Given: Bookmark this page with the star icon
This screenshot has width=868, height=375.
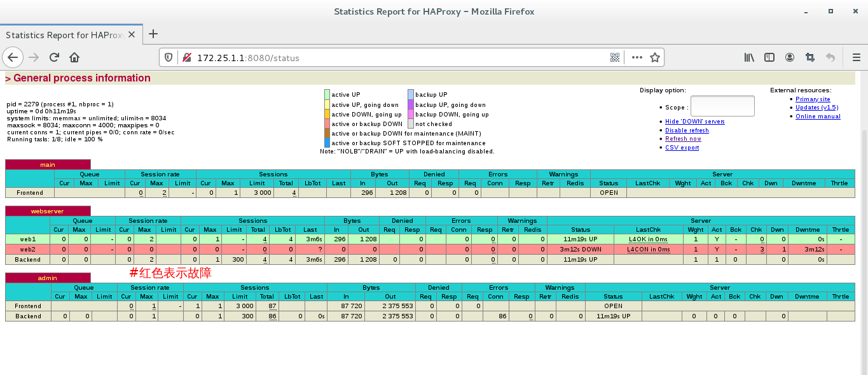Looking at the screenshot, I should point(655,57).
